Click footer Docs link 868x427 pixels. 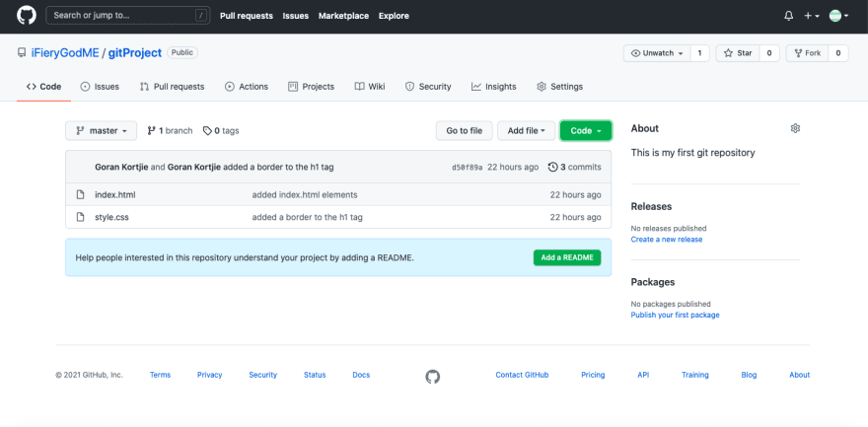(x=361, y=375)
